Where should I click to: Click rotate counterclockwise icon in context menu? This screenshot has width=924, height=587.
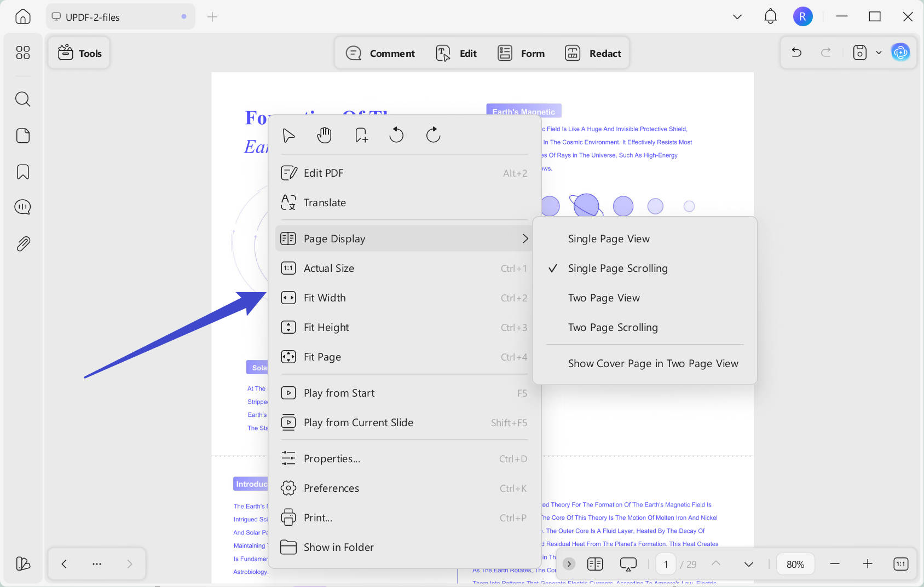[396, 135]
